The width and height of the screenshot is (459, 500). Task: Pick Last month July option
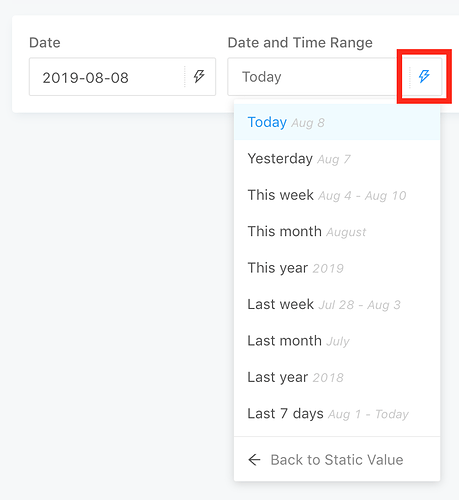tap(337, 341)
